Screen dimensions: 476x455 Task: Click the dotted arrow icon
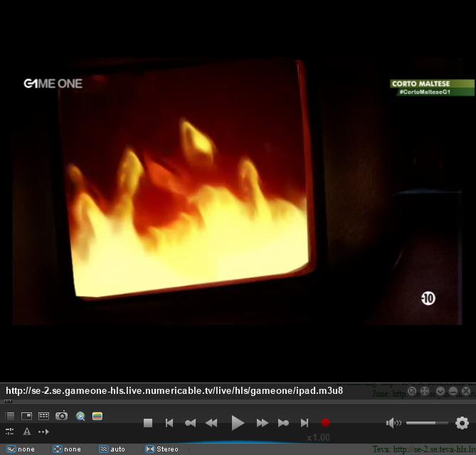point(43,432)
